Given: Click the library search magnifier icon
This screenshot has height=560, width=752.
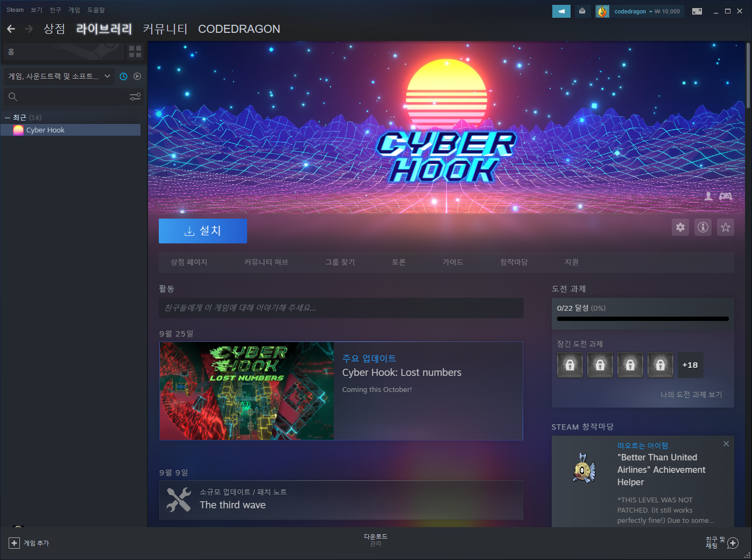Looking at the screenshot, I should 13,97.
